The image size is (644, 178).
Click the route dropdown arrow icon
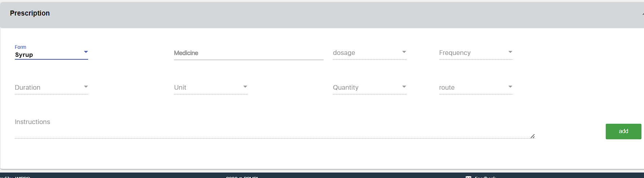(x=510, y=87)
